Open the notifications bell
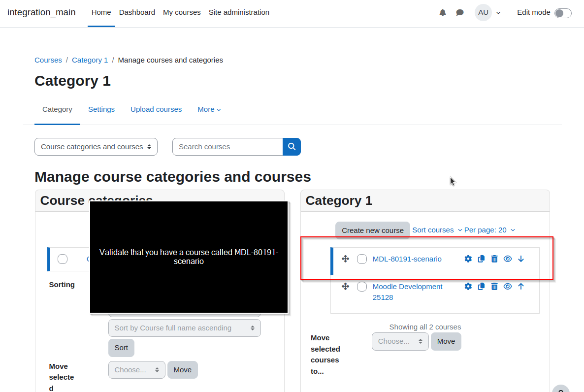 click(x=443, y=13)
